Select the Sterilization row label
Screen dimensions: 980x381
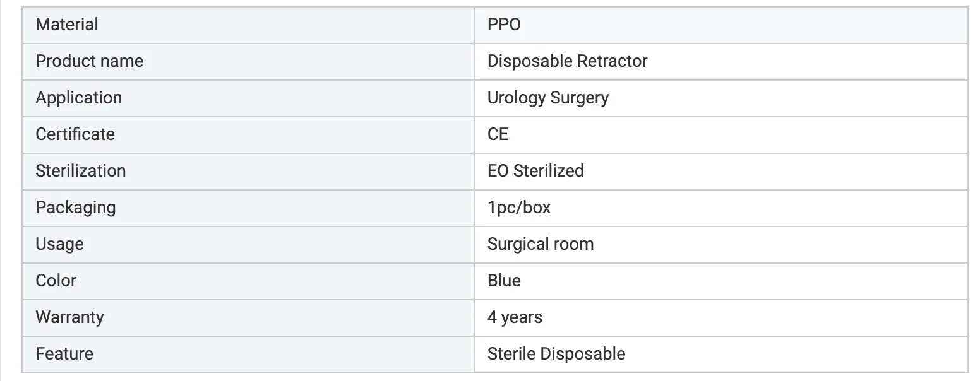click(x=80, y=171)
